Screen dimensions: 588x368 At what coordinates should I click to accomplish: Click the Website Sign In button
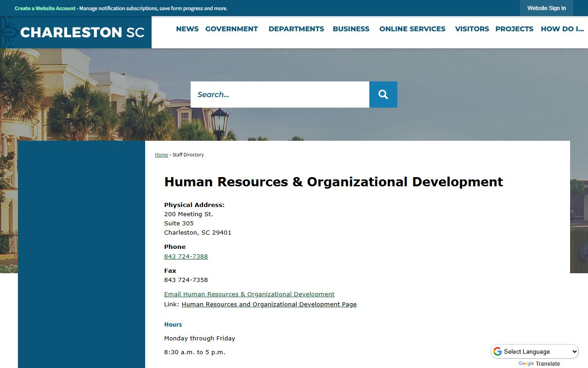point(546,8)
